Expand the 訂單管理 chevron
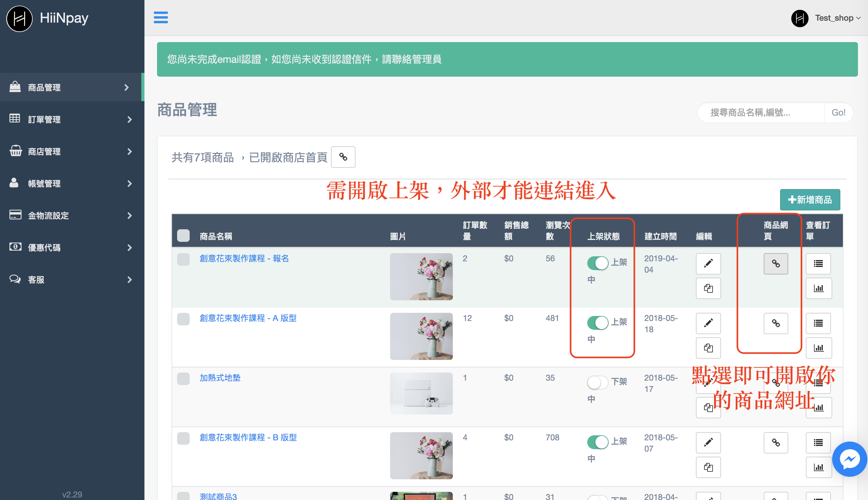Screen dimensions: 868x500 click(x=129, y=120)
